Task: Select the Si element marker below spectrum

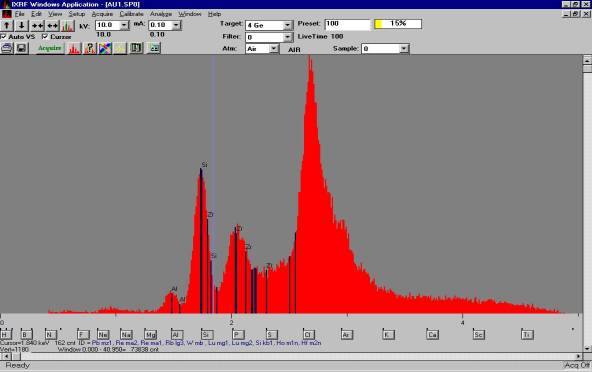Action: coord(206,335)
